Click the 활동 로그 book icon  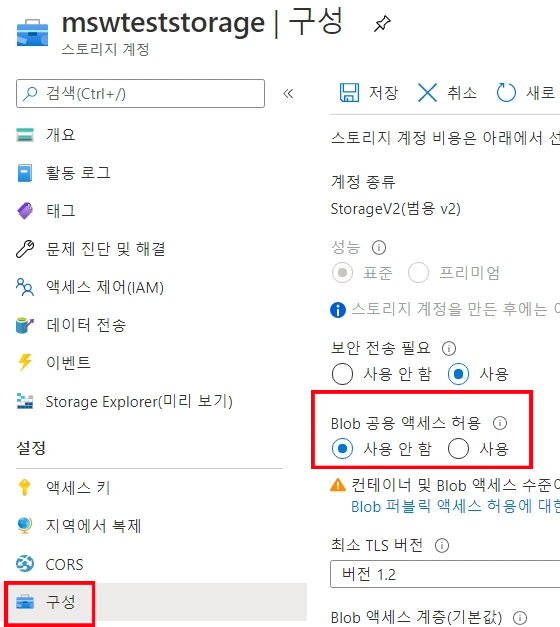click(x=25, y=173)
